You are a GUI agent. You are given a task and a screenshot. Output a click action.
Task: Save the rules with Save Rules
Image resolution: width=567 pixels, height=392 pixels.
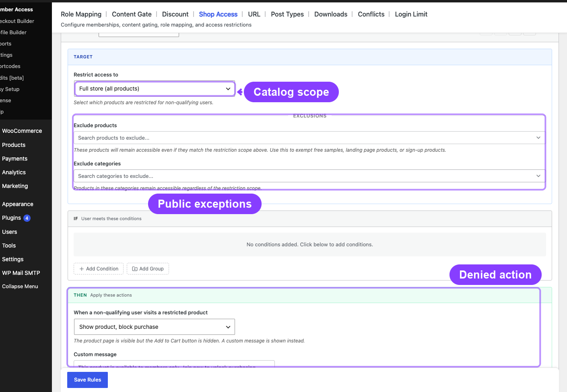pyautogui.click(x=87, y=380)
